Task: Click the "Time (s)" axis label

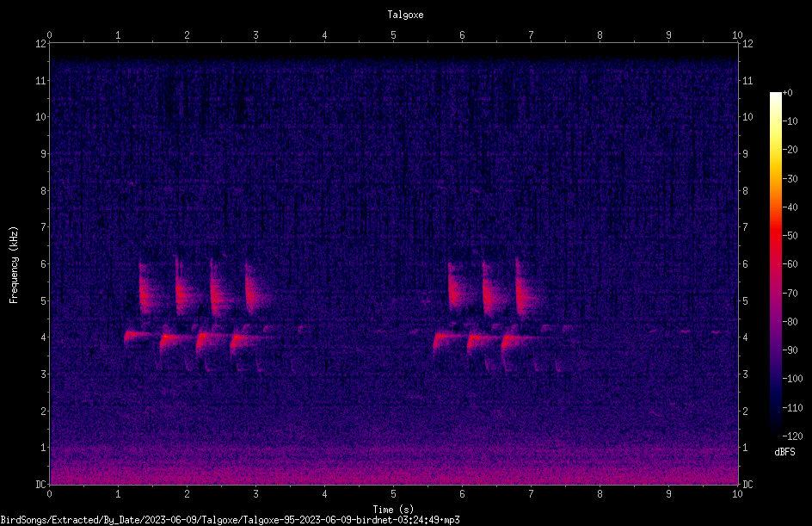Action: click(x=393, y=510)
